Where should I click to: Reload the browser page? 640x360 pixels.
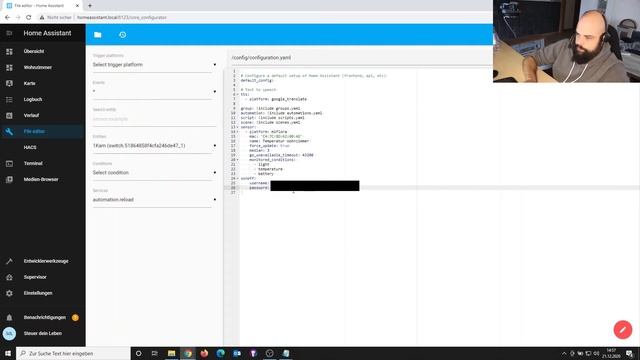(29, 18)
